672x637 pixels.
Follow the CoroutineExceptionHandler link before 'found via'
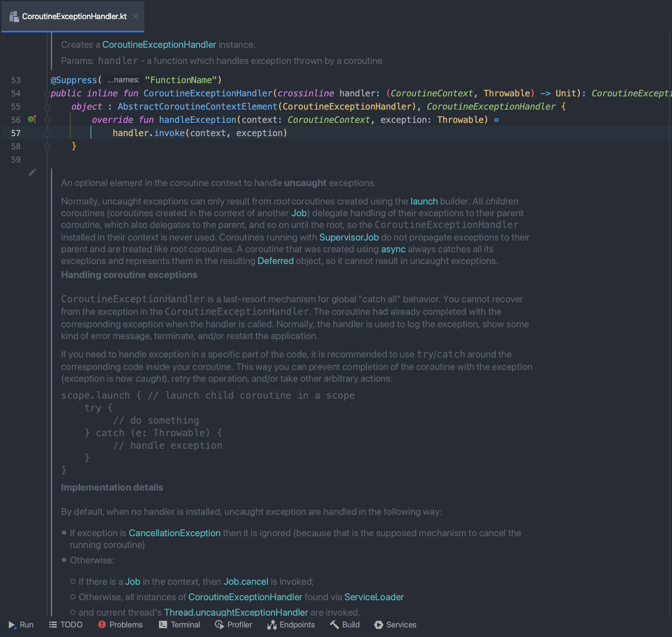(245, 597)
